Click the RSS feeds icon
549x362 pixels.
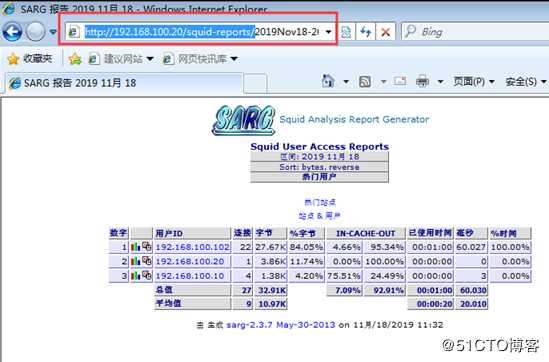(365, 82)
